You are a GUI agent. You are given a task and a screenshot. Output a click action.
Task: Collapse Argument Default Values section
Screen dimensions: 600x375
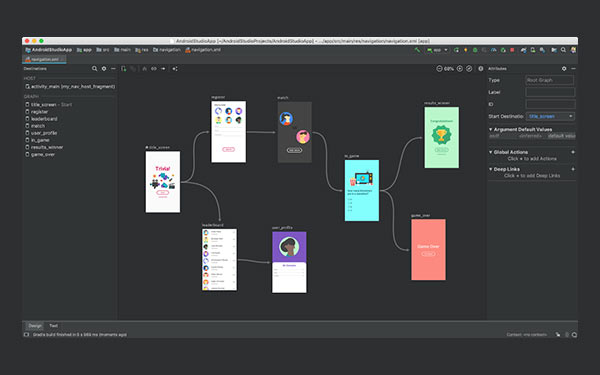491,130
